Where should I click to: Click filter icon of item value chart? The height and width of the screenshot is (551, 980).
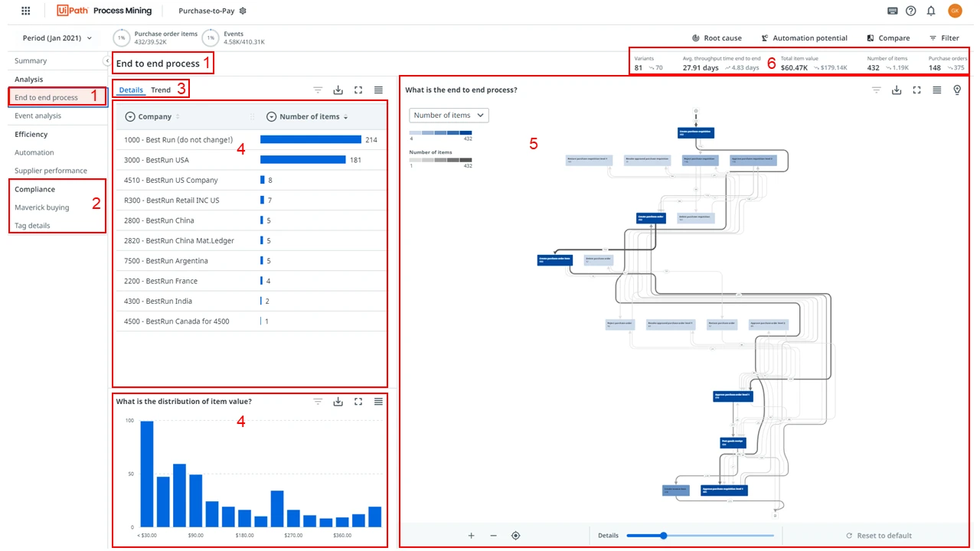[x=318, y=401]
